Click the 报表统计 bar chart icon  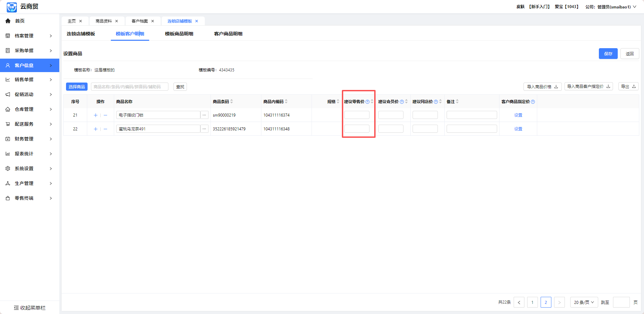coord(8,154)
